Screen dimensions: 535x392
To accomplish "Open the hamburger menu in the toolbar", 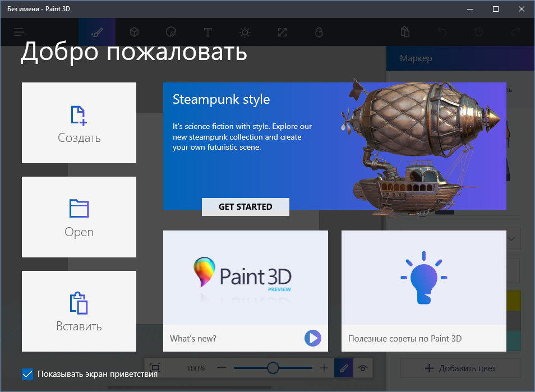I will [19, 32].
